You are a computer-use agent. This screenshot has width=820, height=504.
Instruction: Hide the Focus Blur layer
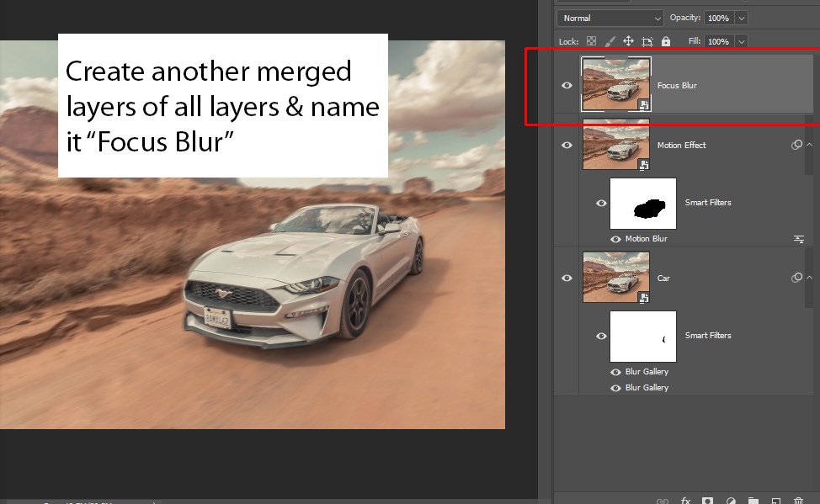[x=567, y=85]
